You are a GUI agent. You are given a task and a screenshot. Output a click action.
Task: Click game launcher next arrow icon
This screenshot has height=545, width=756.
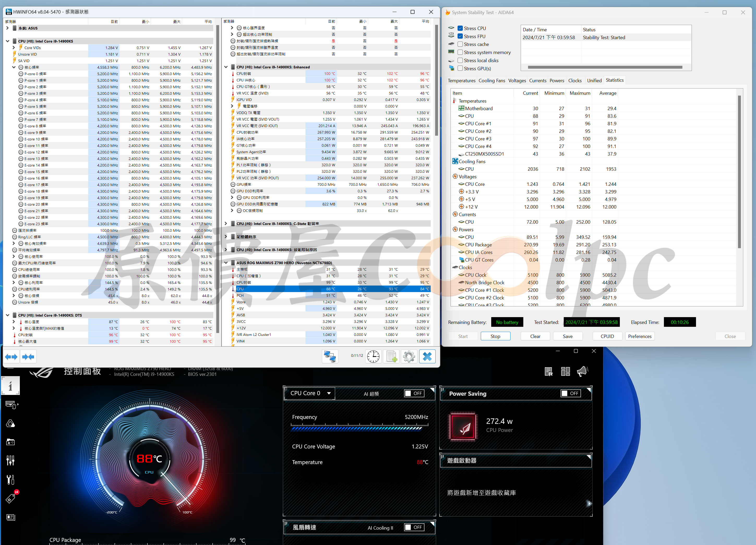click(x=589, y=504)
